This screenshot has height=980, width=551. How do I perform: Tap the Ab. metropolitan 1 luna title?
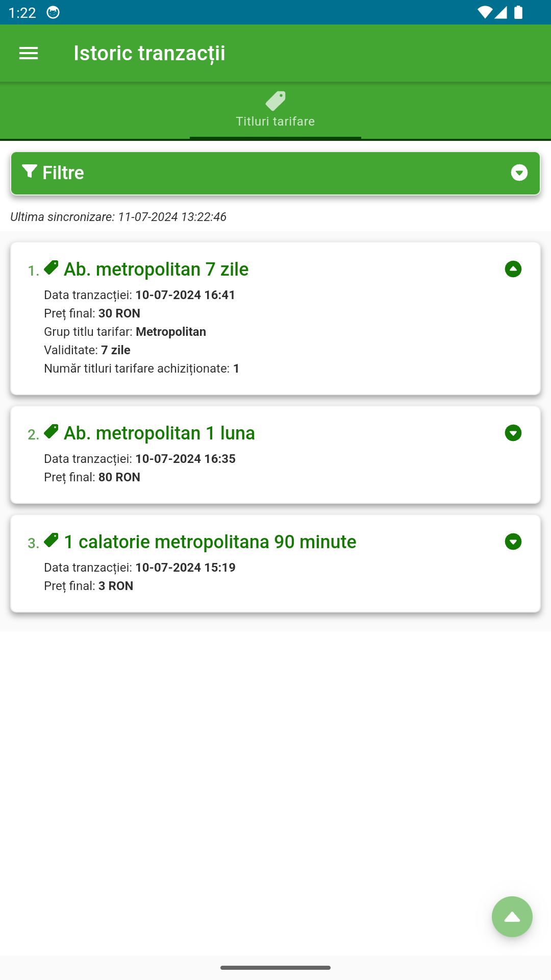(159, 433)
